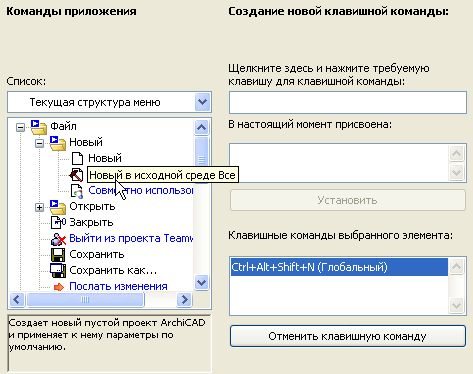Expand the Открыть tree node
Image resolution: width=473 pixels, height=374 pixels.
(39, 208)
